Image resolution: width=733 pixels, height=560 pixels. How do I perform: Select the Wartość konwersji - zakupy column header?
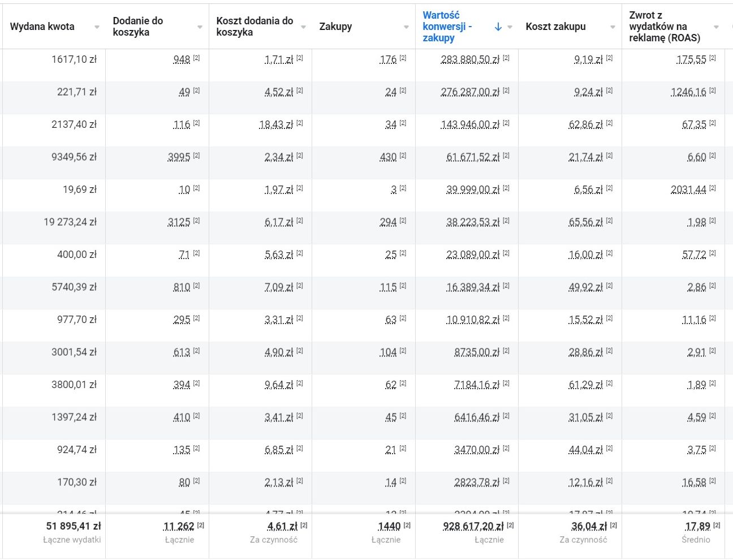coord(447,27)
